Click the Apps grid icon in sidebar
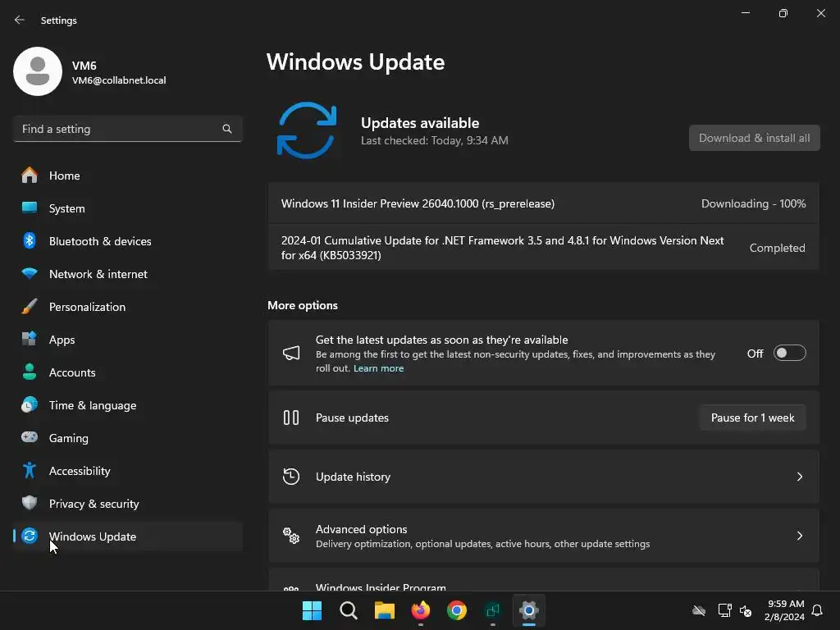This screenshot has width=840, height=630. pos(30,339)
